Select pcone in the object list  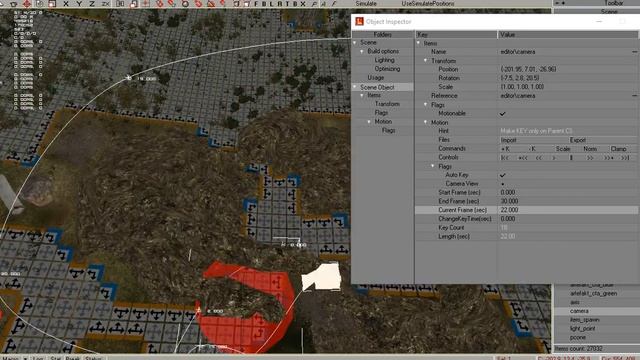point(578,338)
